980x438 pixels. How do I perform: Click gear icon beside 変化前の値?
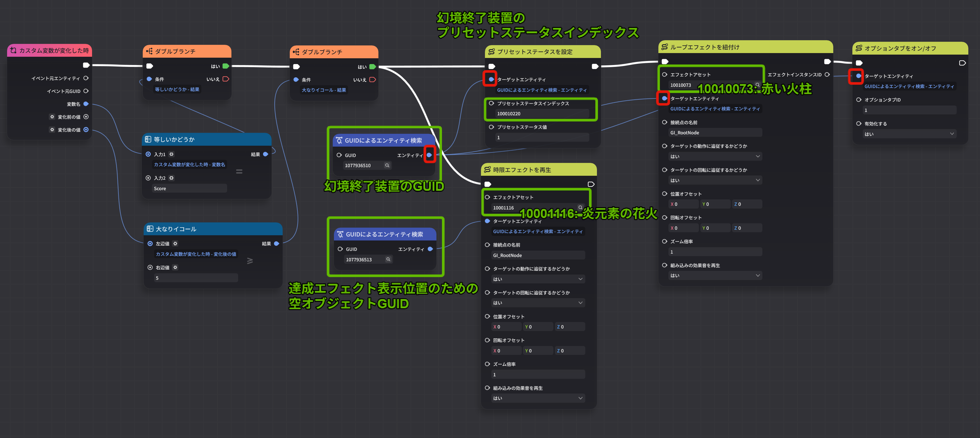click(52, 117)
